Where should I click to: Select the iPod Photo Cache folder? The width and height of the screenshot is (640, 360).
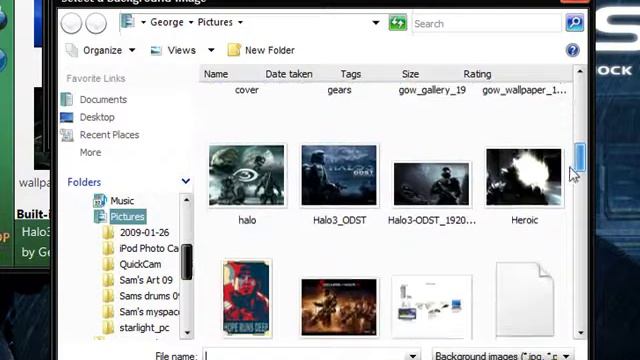pyautogui.click(x=149, y=248)
